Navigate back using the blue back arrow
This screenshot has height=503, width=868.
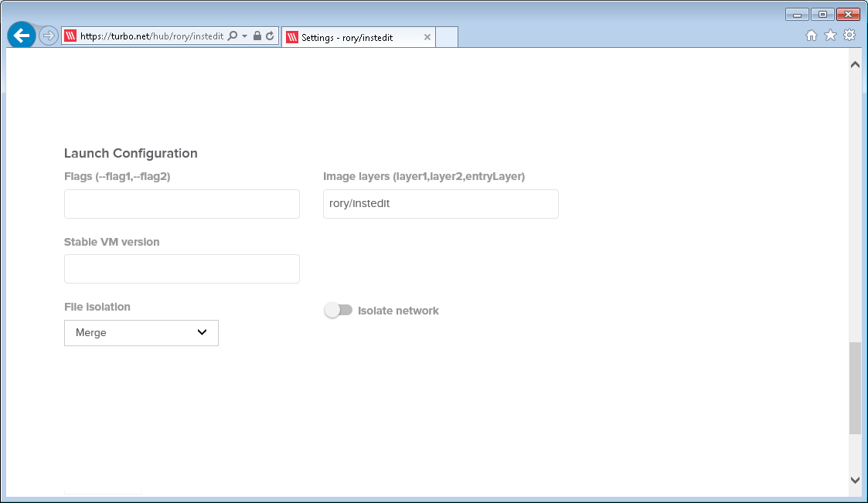point(21,35)
